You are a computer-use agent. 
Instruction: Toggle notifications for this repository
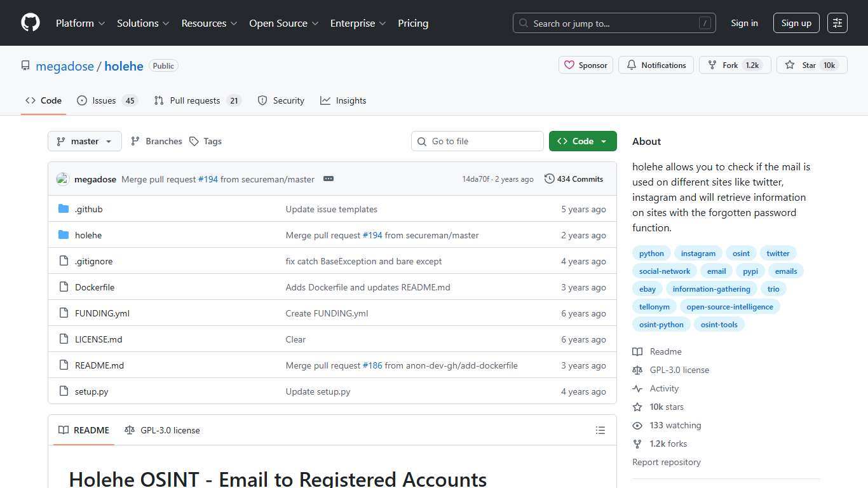(656, 65)
